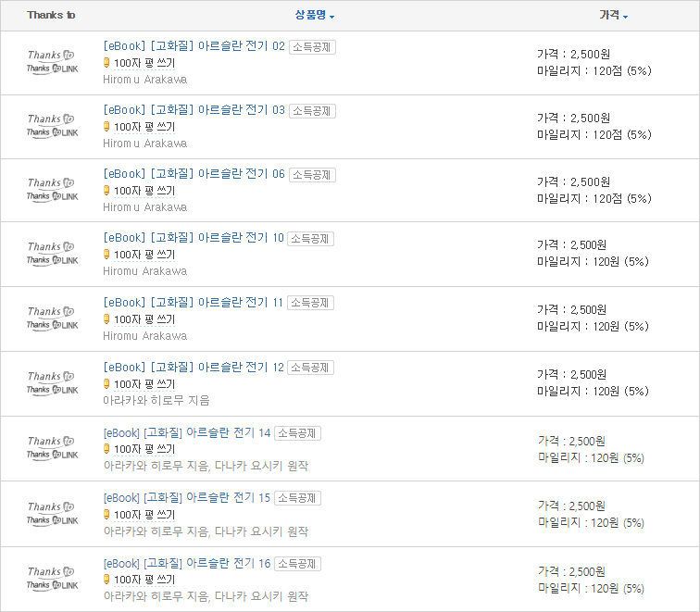Click author line under 아르슬란 전기 14
This screenshot has width=700, height=612.
[206, 466]
